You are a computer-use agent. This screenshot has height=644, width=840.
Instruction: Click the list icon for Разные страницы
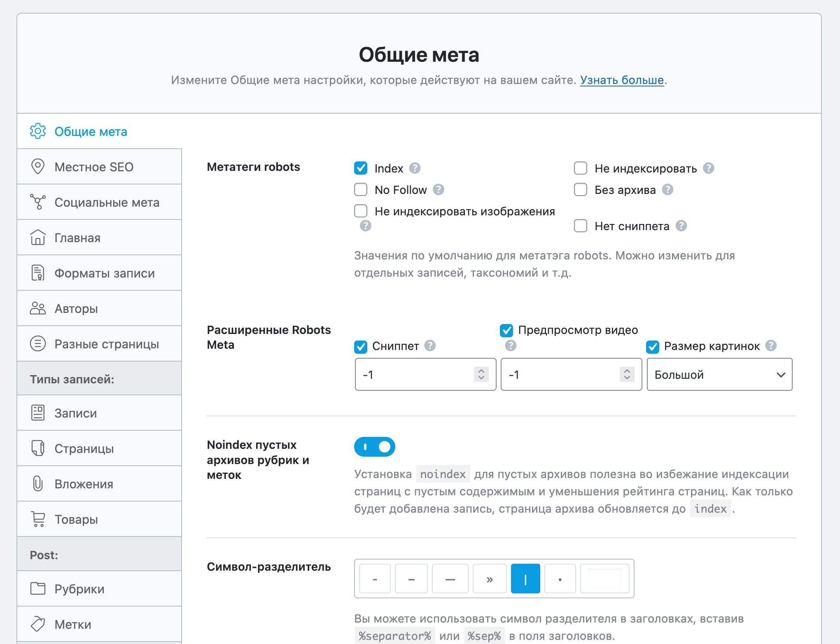tap(38, 344)
